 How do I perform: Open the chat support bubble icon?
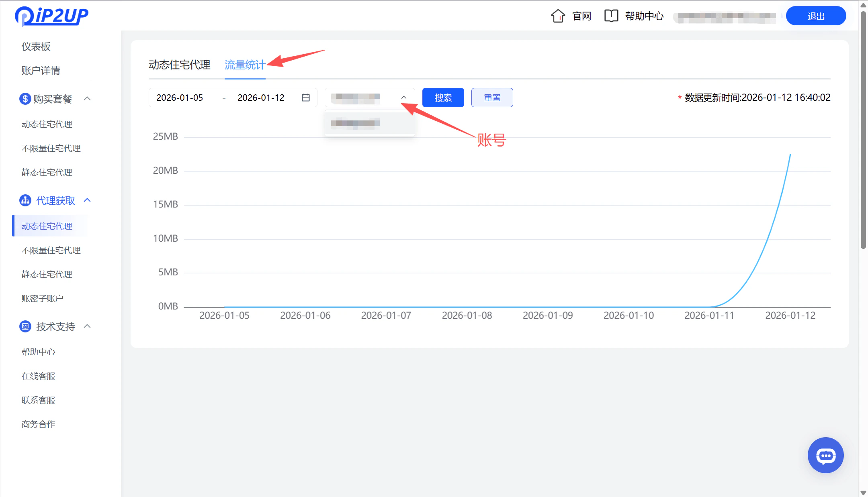[x=826, y=455]
